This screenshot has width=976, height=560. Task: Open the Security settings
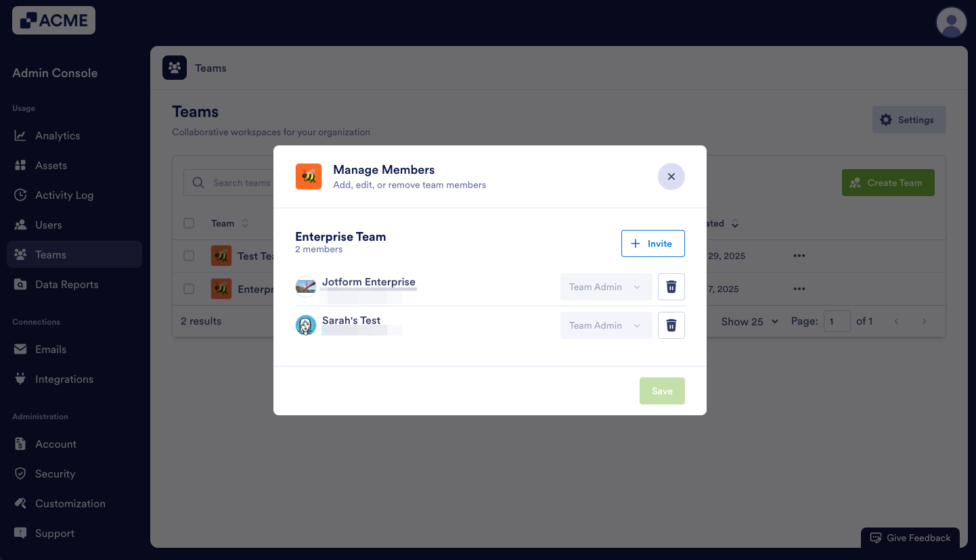point(55,473)
